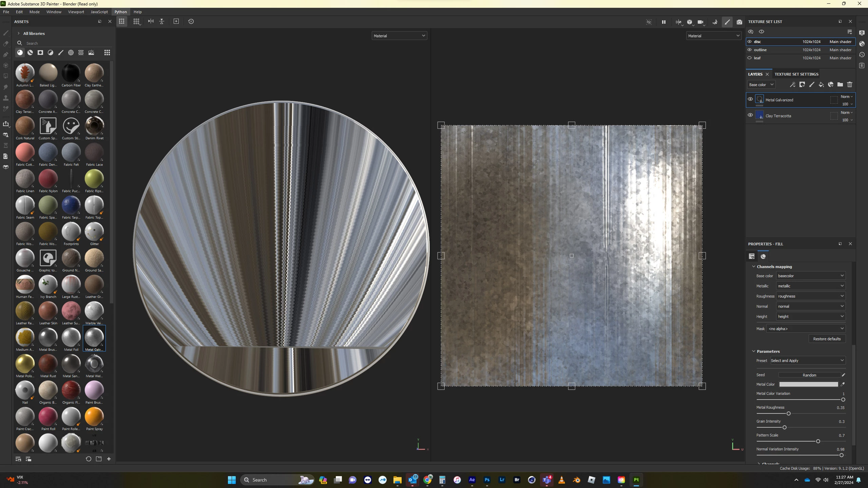This screenshot has width=868, height=488.
Task: Click the Restore defaults button
Action: click(x=827, y=339)
